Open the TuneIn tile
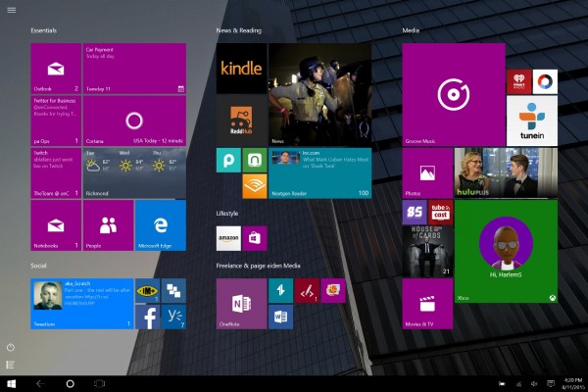This screenshot has width=588, height=392. tap(532, 121)
